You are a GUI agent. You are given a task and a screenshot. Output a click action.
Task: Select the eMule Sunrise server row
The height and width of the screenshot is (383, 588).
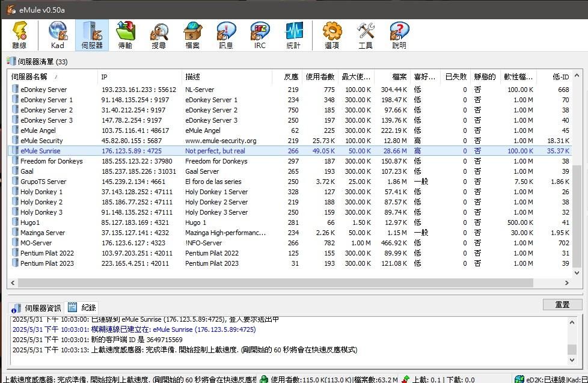(290, 151)
